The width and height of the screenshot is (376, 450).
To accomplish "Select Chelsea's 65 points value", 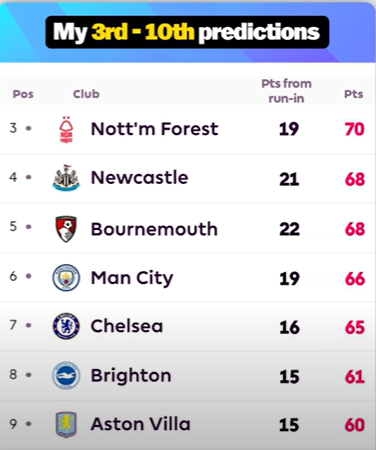I will click(x=355, y=327).
